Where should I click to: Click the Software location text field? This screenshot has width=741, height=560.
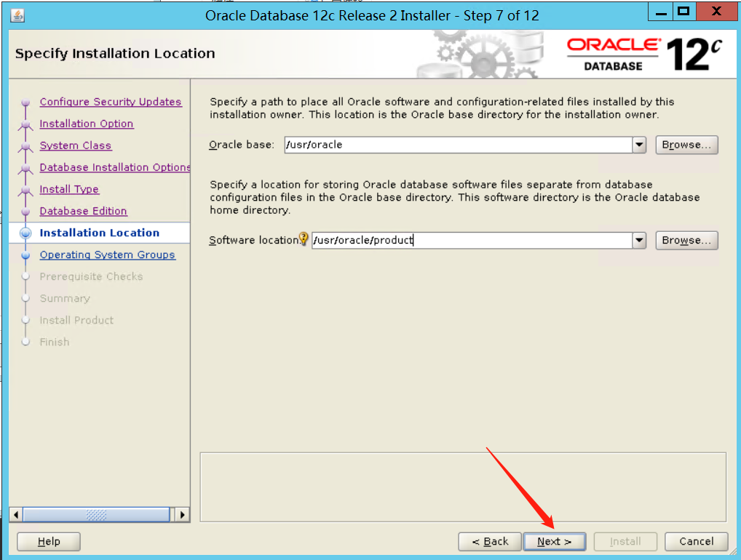coord(472,240)
